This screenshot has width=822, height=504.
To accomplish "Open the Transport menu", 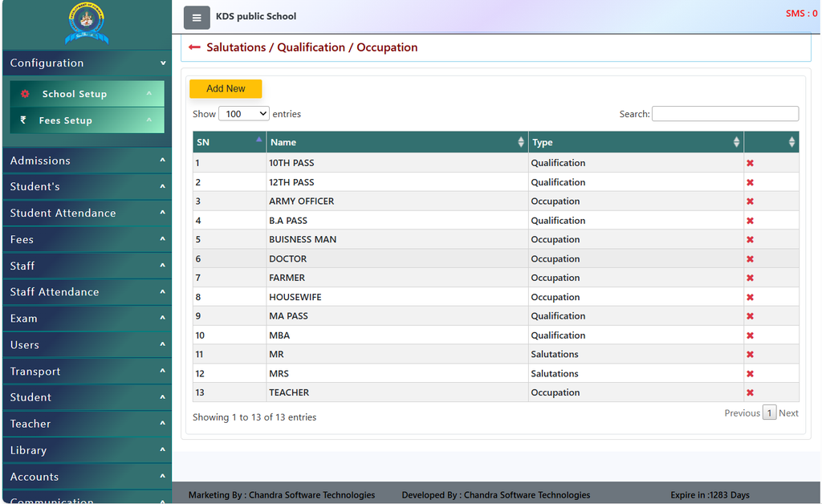I will pyautogui.click(x=87, y=371).
